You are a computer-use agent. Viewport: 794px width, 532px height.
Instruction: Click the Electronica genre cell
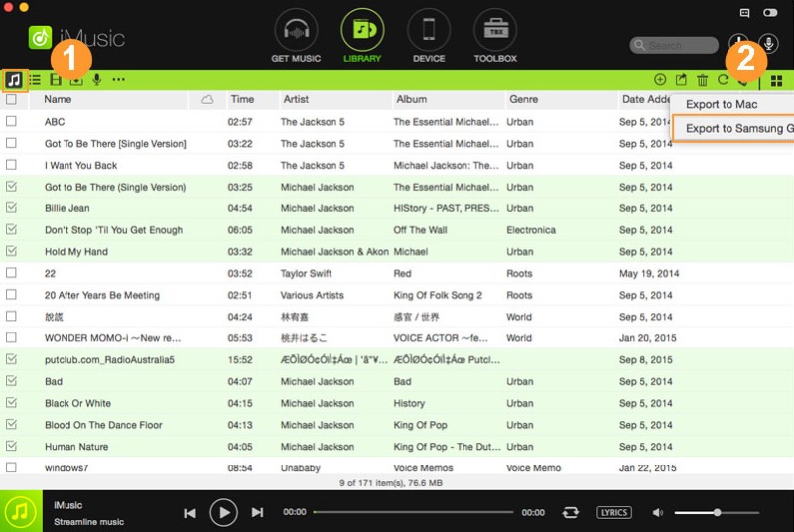(x=531, y=230)
